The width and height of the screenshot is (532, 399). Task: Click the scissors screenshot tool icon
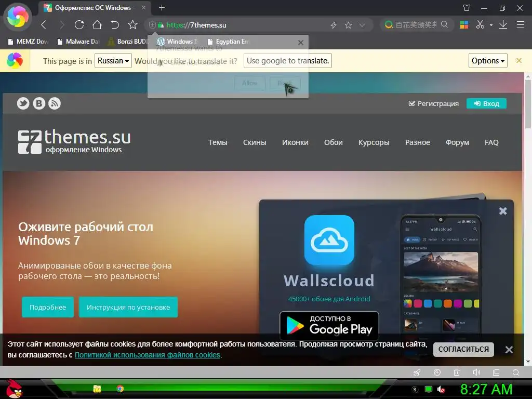480,25
